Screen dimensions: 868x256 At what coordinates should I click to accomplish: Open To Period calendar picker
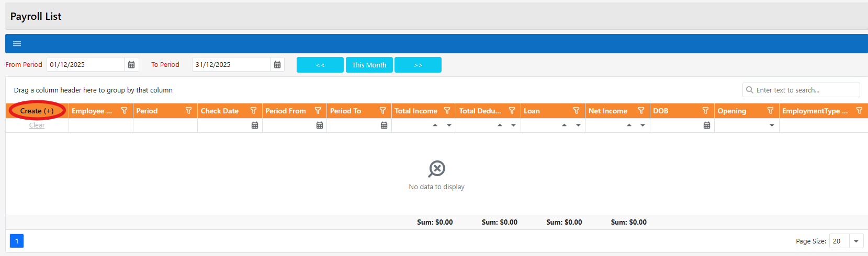pos(277,65)
